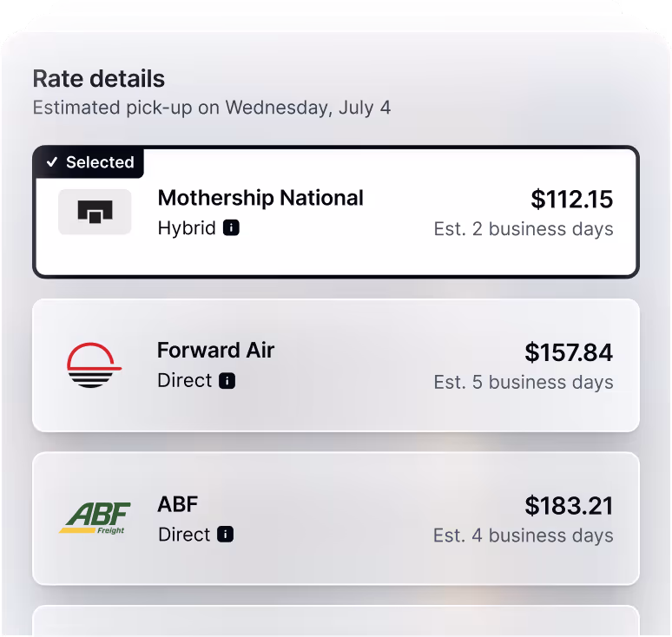This screenshot has width=672, height=637.
Task: Click the Mothership National logo icon
Action: (95, 212)
